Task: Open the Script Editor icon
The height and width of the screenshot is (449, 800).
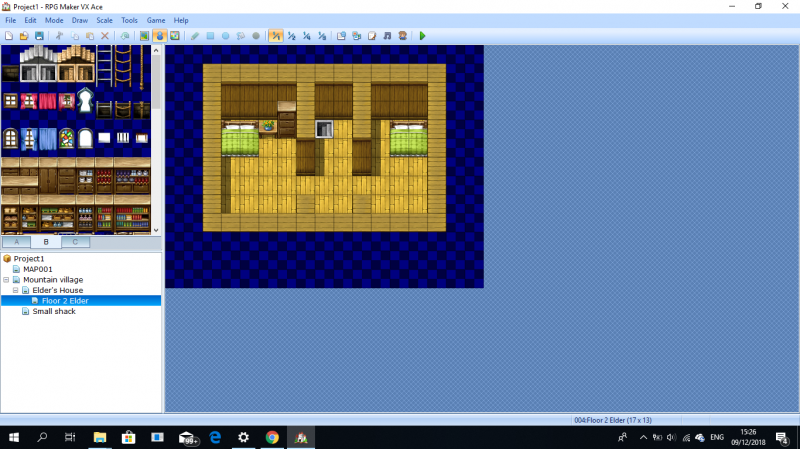Action: click(372, 36)
